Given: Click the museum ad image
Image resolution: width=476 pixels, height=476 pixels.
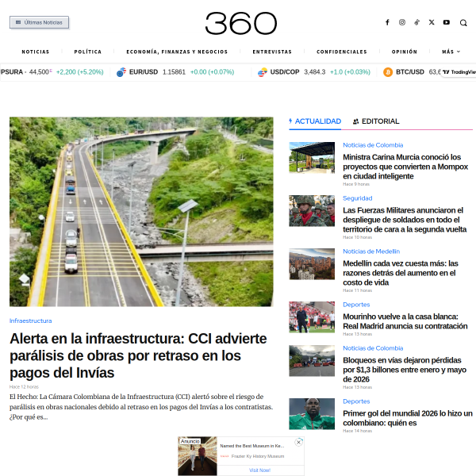Looking at the screenshot, I should (198, 456).
